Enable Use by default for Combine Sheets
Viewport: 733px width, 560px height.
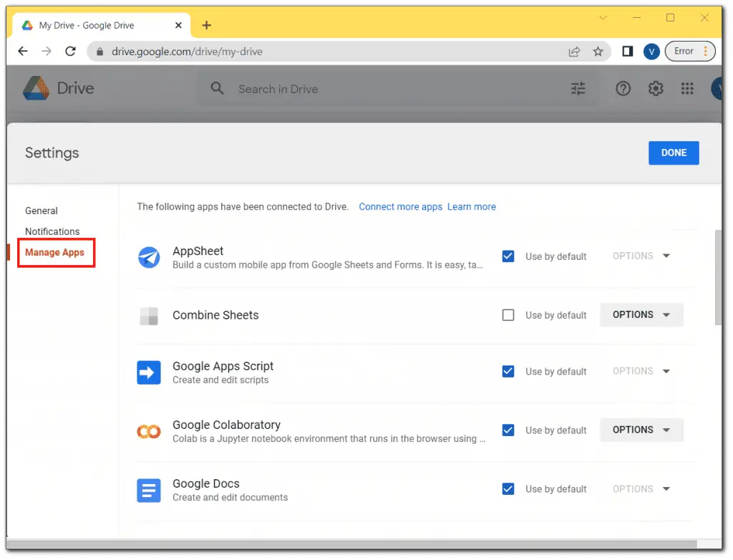508,315
